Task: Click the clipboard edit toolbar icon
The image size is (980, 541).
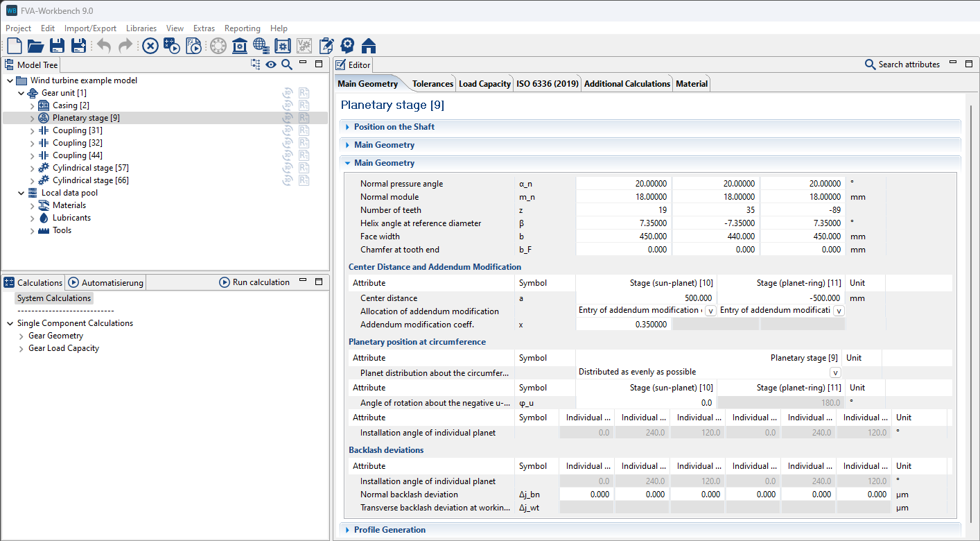Action: [x=326, y=46]
